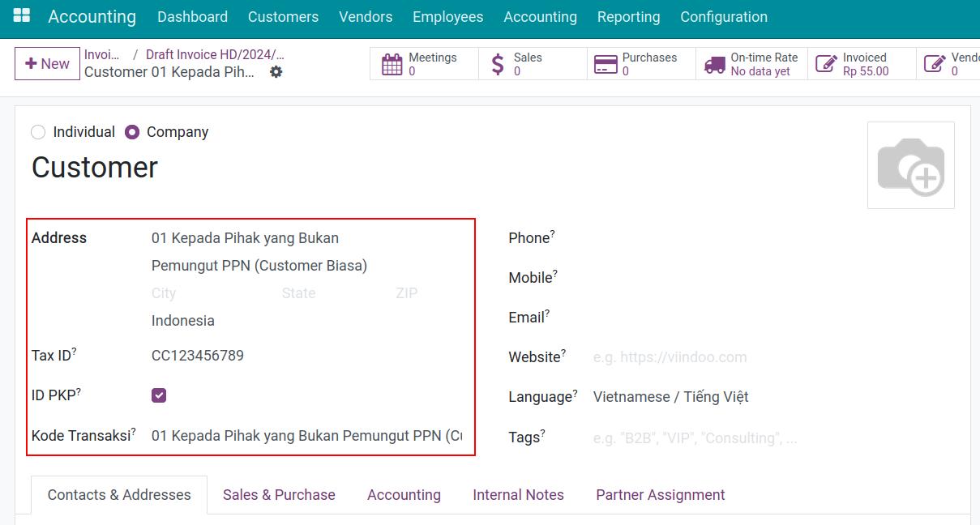Viewport: 980px width, 525px height.
Task: Click the Tax ID label
Action: (52, 356)
